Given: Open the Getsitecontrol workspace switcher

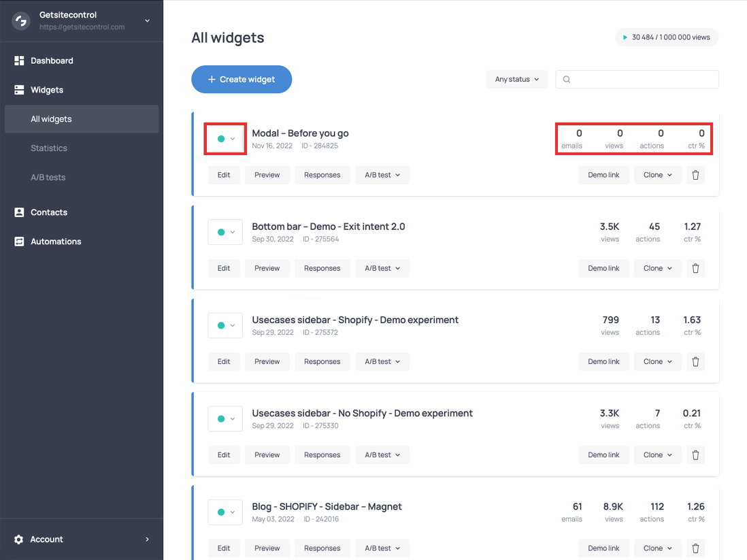Looking at the screenshot, I should (82, 20).
